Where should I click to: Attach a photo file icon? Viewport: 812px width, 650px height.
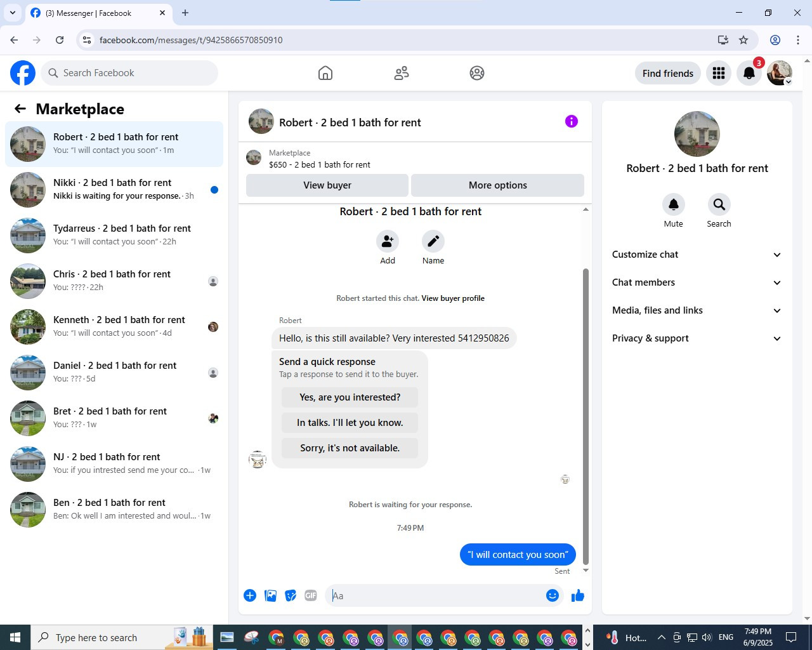click(270, 595)
